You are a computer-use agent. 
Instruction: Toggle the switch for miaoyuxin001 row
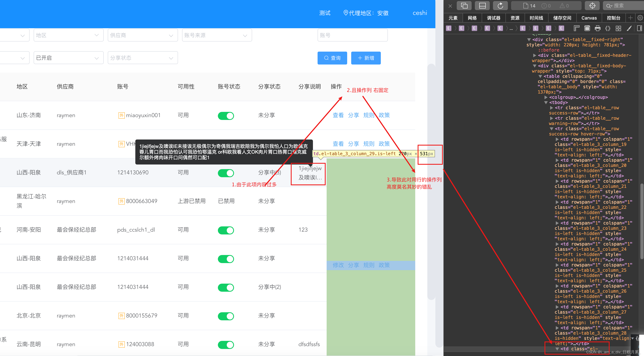[x=226, y=116]
